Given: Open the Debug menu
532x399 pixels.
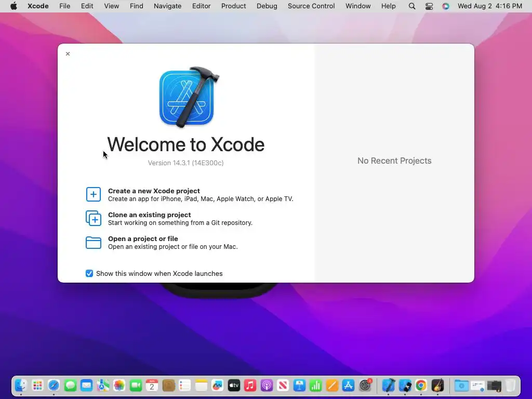Looking at the screenshot, I should [x=267, y=6].
